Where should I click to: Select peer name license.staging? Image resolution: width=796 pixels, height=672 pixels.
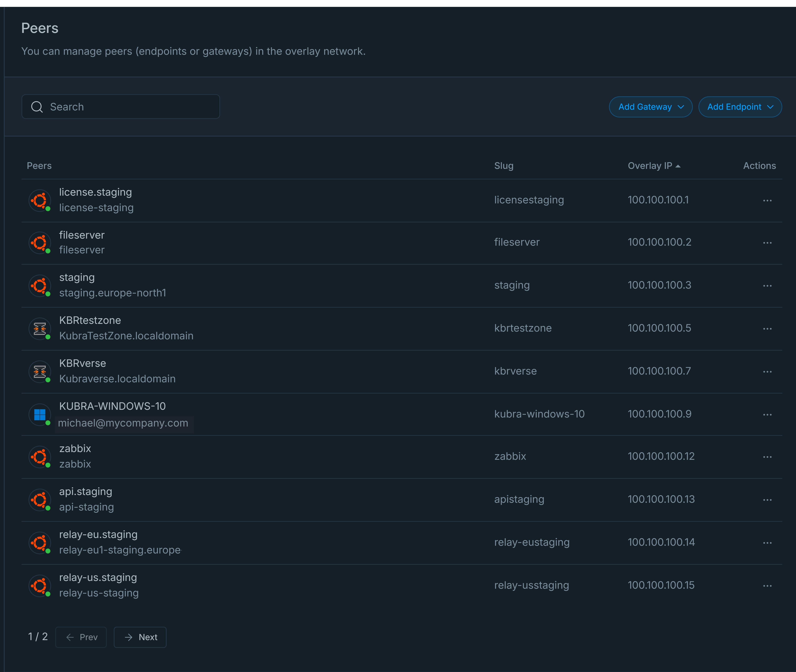(95, 192)
